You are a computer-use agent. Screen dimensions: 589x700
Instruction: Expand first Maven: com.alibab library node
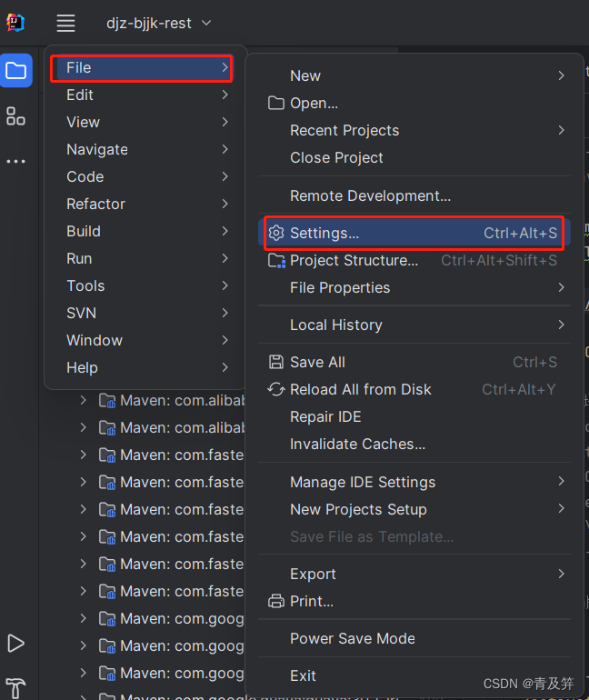click(x=83, y=400)
